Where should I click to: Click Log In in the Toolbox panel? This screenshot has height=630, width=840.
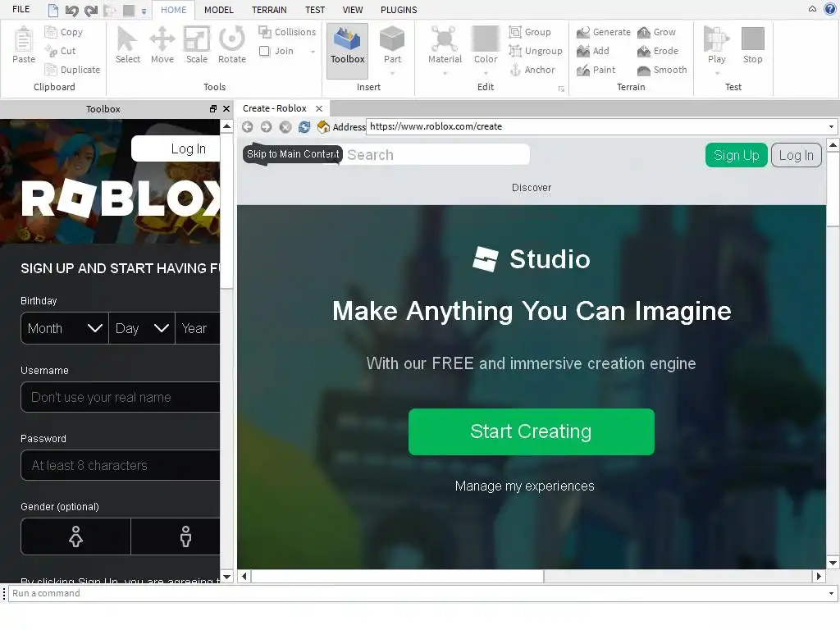point(176,149)
